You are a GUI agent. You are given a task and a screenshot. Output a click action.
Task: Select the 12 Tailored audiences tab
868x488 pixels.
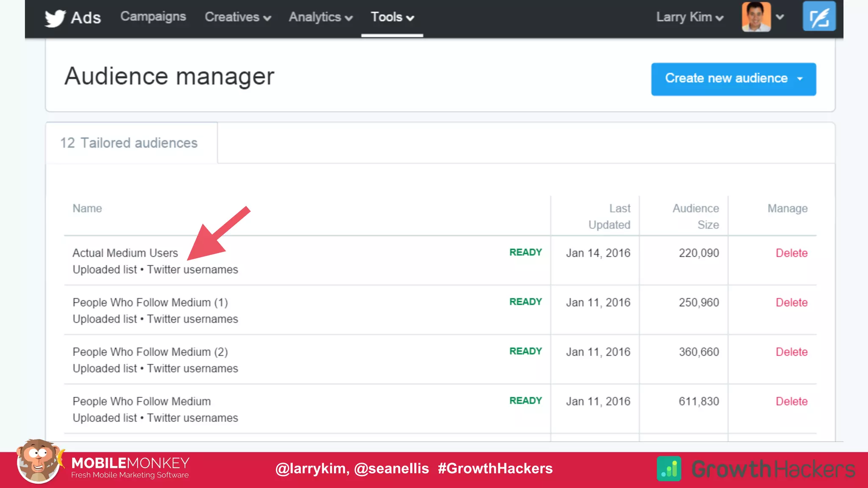pyautogui.click(x=131, y=143)
